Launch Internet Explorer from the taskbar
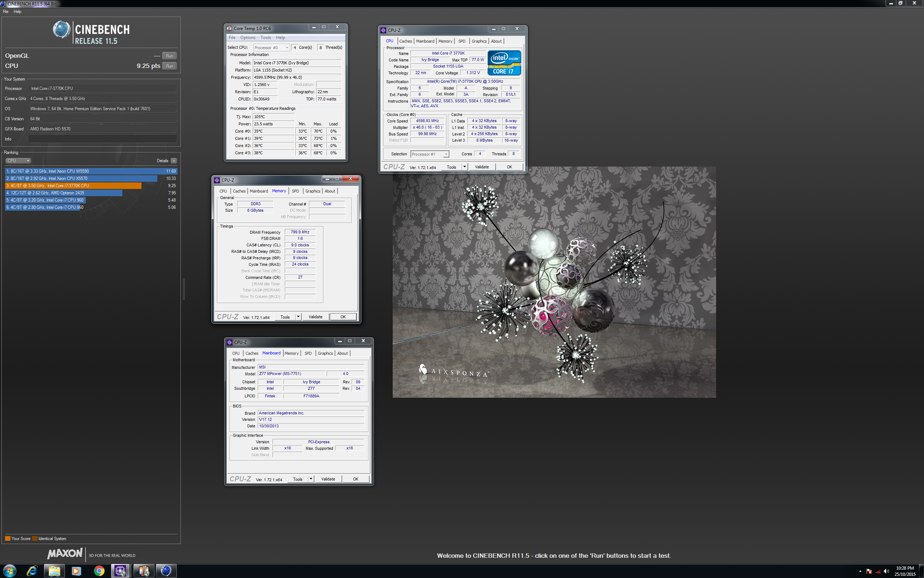Screen dimensions: 924x578 pos(32,571)
